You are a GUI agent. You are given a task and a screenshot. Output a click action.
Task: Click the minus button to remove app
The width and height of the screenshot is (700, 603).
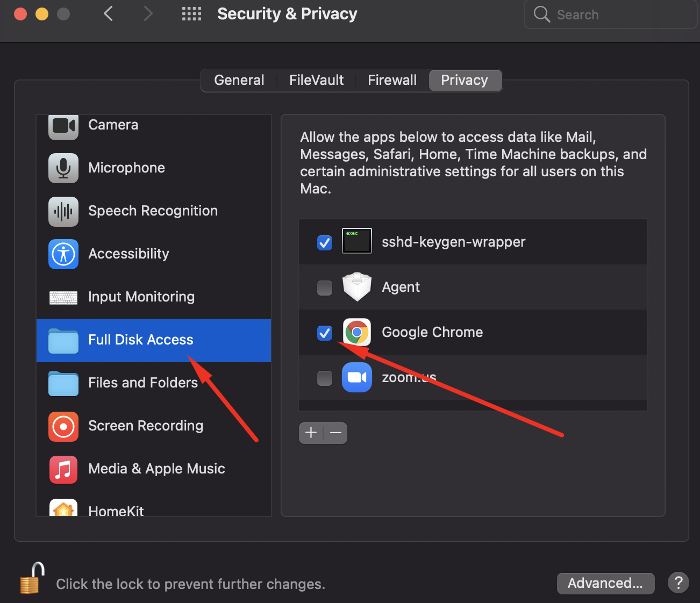coord(335,433)
